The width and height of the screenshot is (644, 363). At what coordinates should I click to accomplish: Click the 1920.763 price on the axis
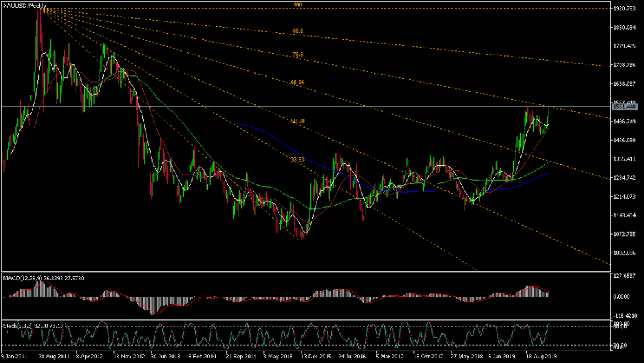[624, 8]
